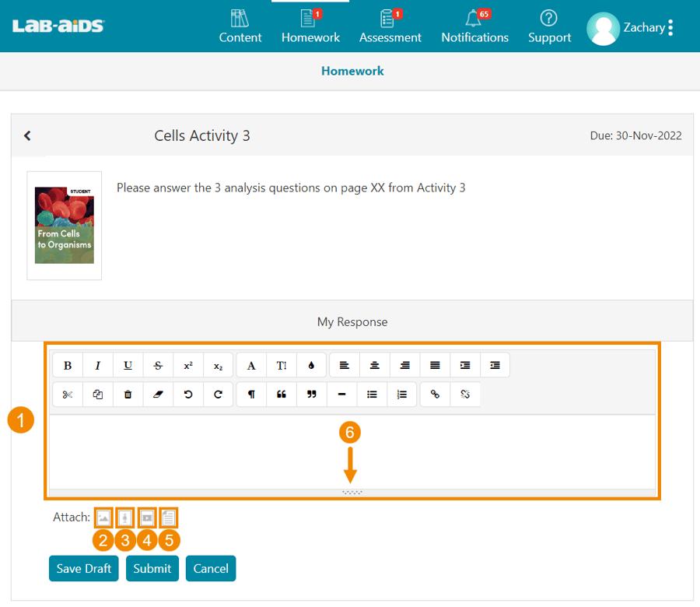Open the Assessment tab in top navigation
The width and height of the screenshot is (700, 607).
pos(390,26)
